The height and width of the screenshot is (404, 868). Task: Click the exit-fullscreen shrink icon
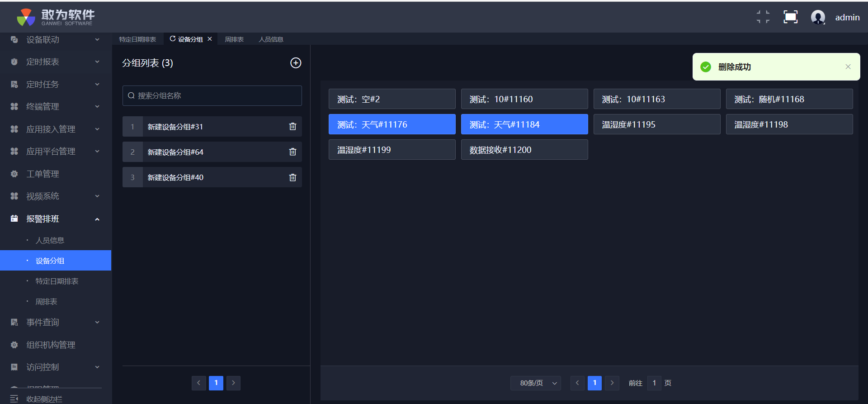click(763, 17)
